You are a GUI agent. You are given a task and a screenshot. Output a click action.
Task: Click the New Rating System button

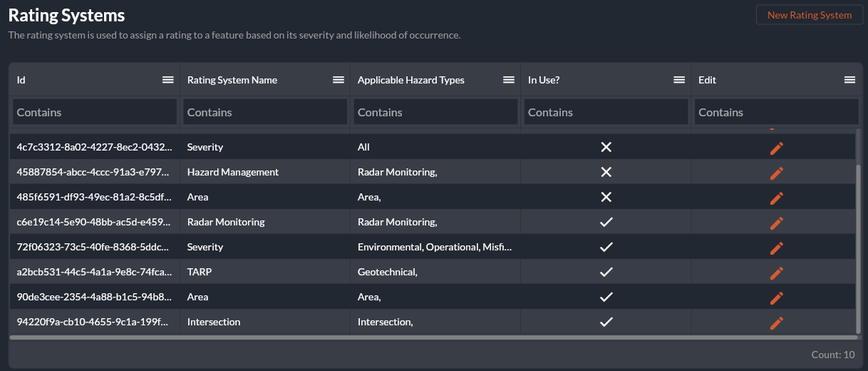point(809,15)
